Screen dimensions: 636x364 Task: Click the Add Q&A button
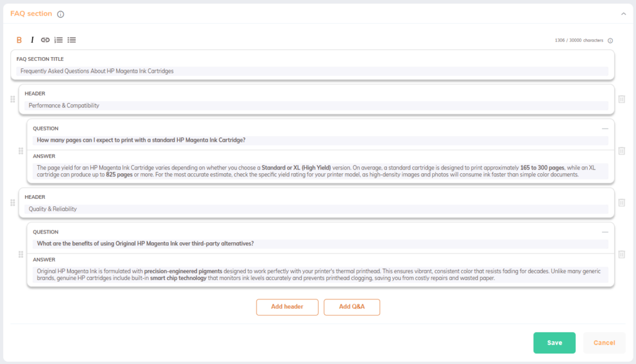click(x=352, y=307)
